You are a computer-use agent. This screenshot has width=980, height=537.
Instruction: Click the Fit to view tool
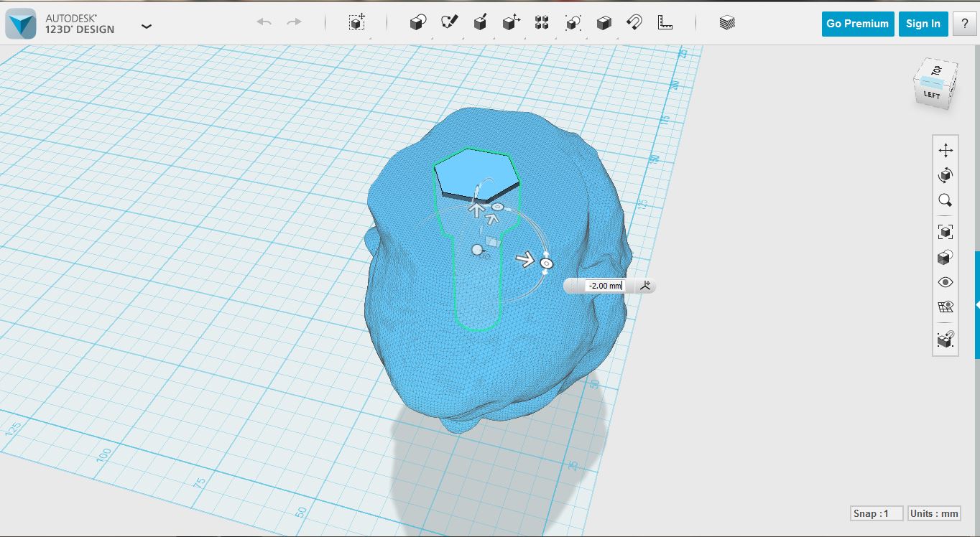(946, 232)
